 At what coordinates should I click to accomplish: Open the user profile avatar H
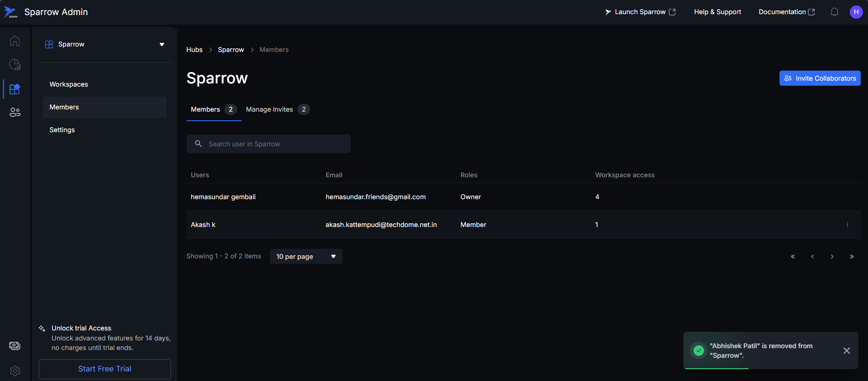(x=856, y=12)
